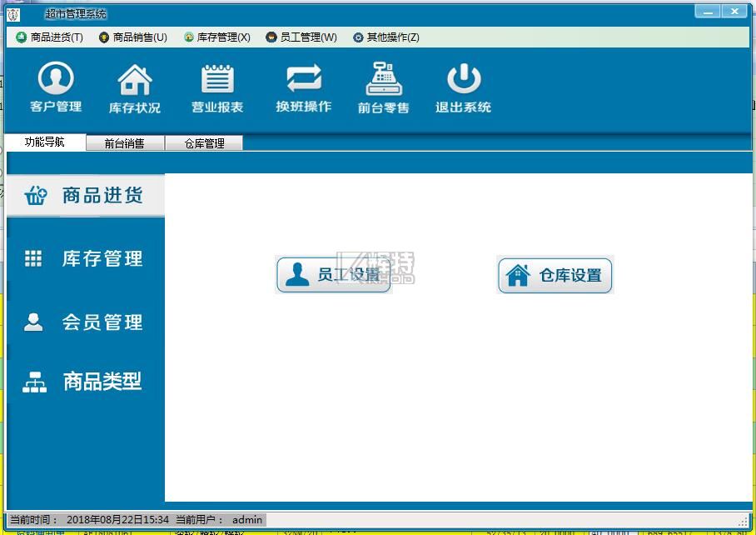756x535 pixels.
Task: Click the 仓库设置 button
Action: tap(555, 275)
